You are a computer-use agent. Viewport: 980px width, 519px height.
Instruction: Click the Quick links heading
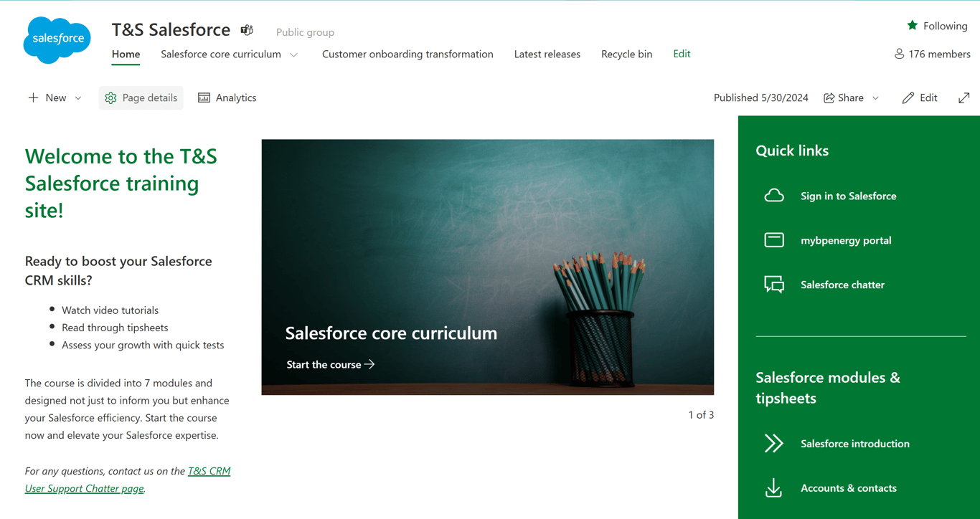[x=792, y=151]
